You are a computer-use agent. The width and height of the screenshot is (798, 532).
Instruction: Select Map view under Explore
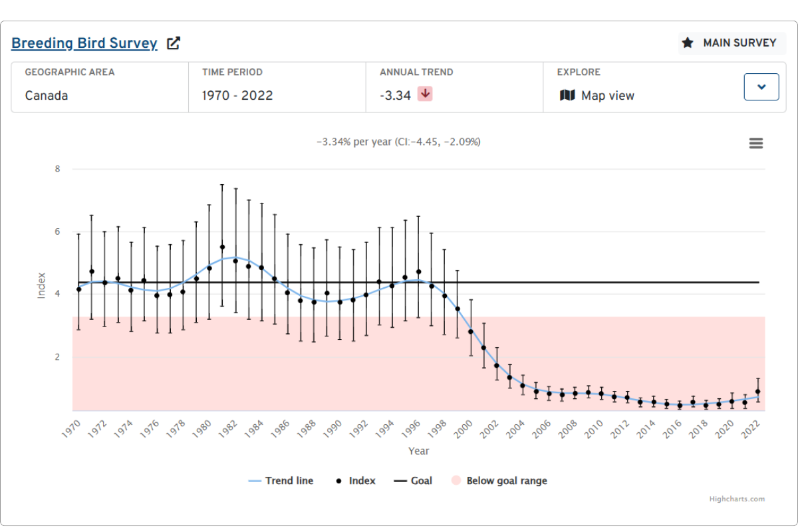click(607, 95)
